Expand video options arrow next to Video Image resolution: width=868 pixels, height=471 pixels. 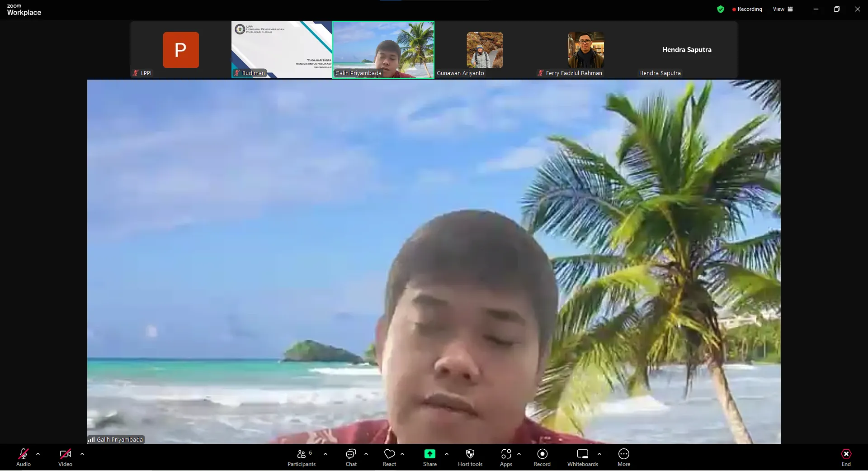pos(82,454)
